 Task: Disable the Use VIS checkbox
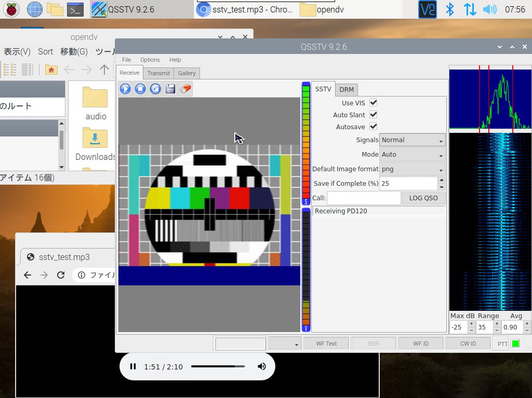pos(373,103)
